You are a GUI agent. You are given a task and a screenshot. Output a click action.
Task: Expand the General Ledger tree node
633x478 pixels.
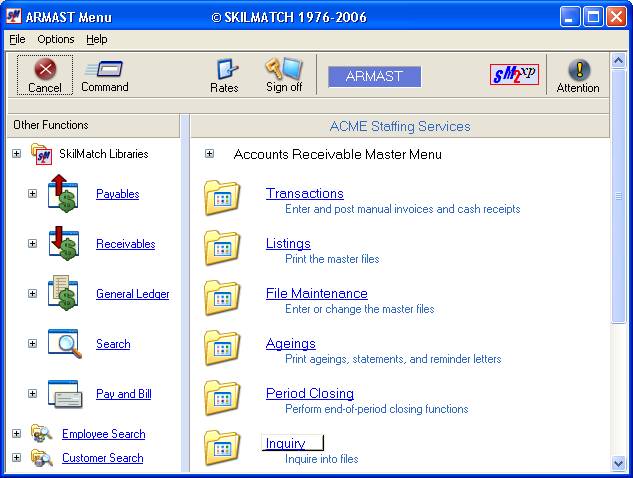coord(32,294)
